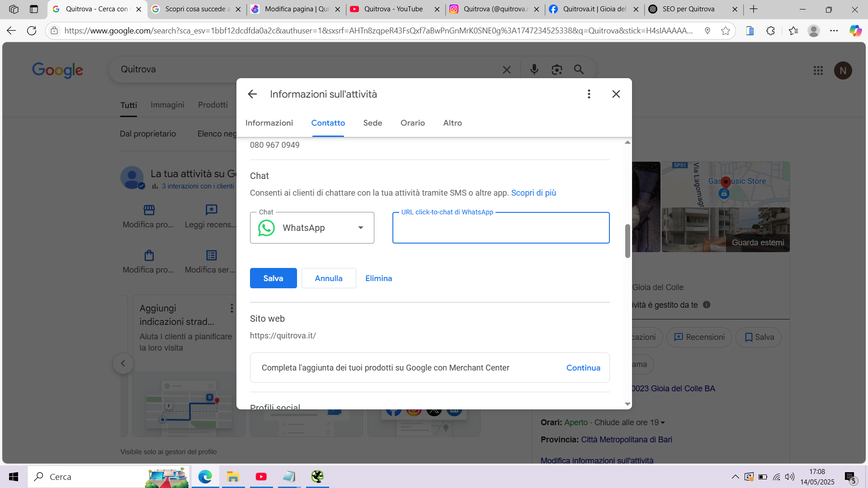Switch to the Quitrova YouTube browser tab

(395, 9)
